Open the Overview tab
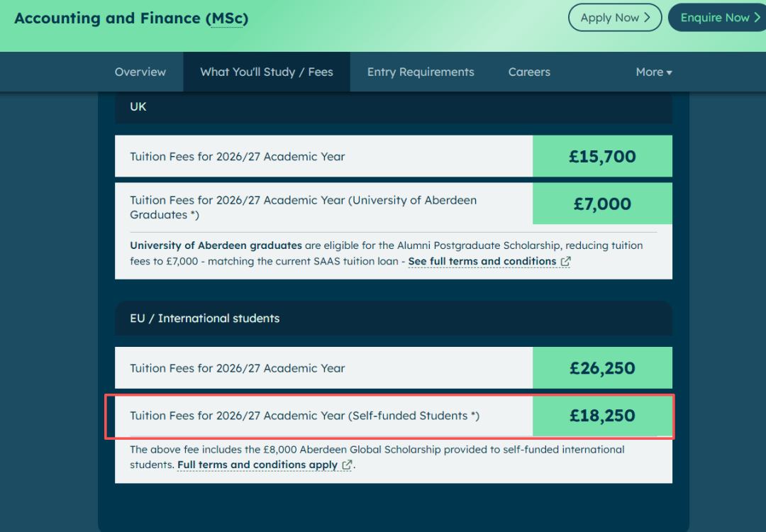Image resolution: width=766 pixels, height=532 pixels. click(140, 72)
